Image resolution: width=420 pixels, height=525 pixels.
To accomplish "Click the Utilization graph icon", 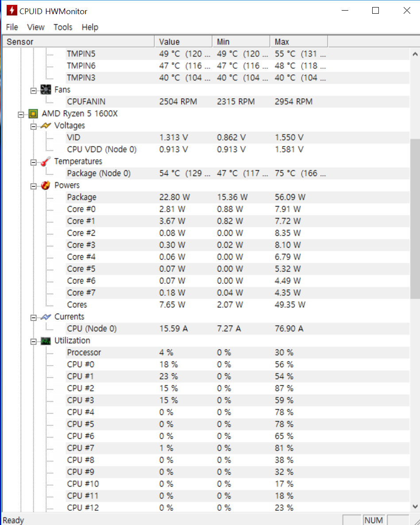I will [46, 341].
